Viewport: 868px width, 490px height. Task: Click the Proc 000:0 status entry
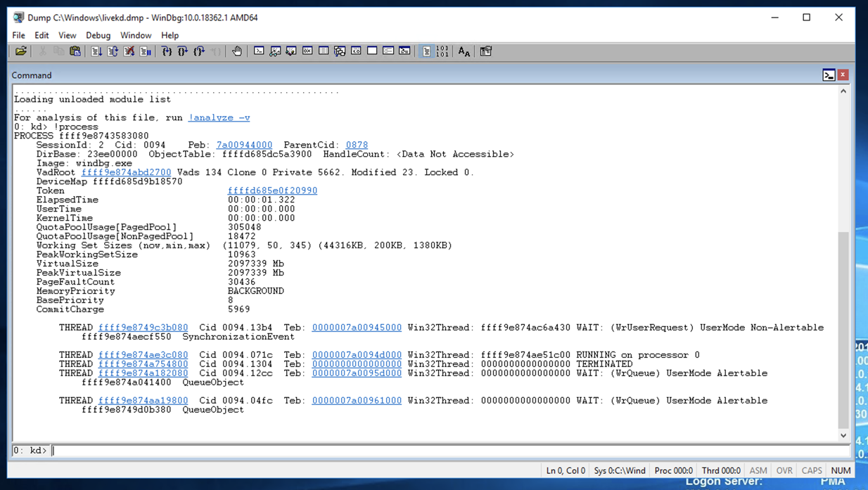pyautogui.click(x=674, y=470)
